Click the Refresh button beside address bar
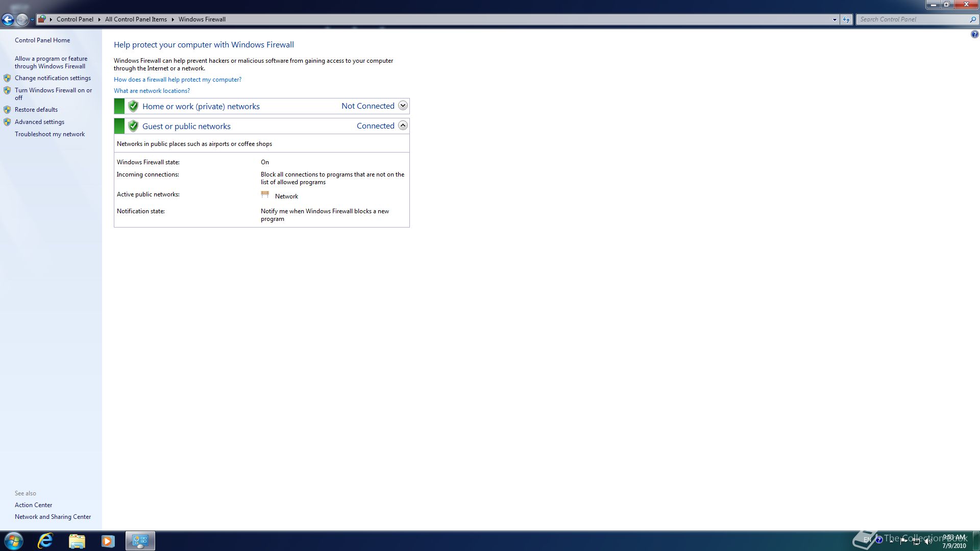Screen dimensions: 980x551 [x=846, y=19]
